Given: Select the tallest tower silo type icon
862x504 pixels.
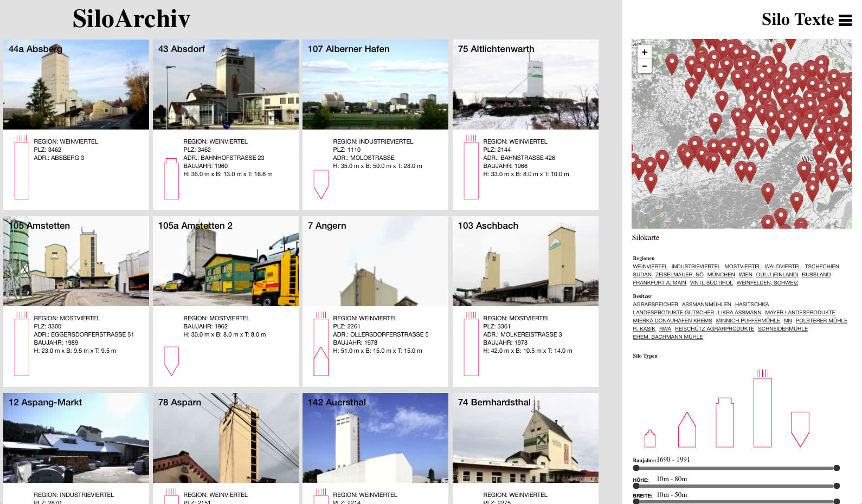Looking at the screenshot, I should (762, 408).
